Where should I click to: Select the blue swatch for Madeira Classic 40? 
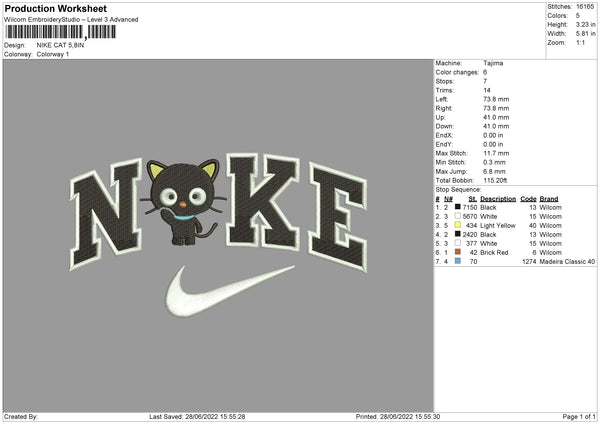point(457,261)
